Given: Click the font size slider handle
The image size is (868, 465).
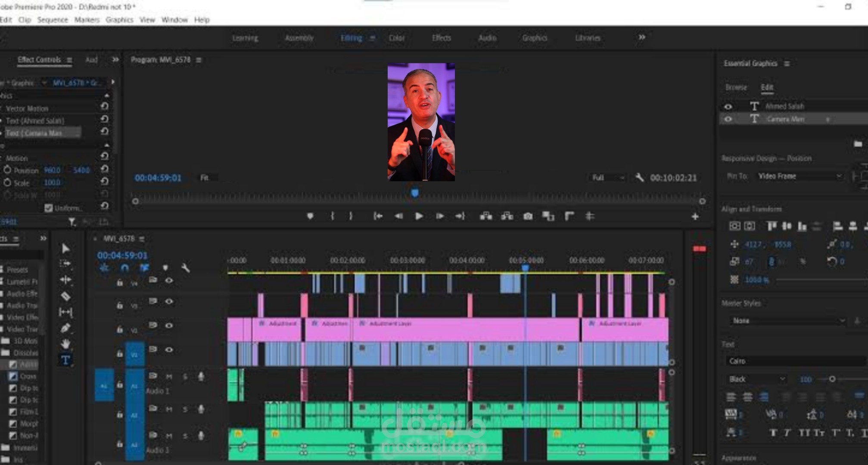Looking at the screenshot, I should [832, 379].
